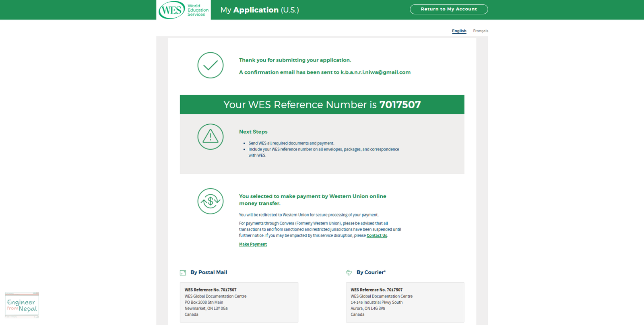Click the By Courier package icon

[x=349, y=273]
